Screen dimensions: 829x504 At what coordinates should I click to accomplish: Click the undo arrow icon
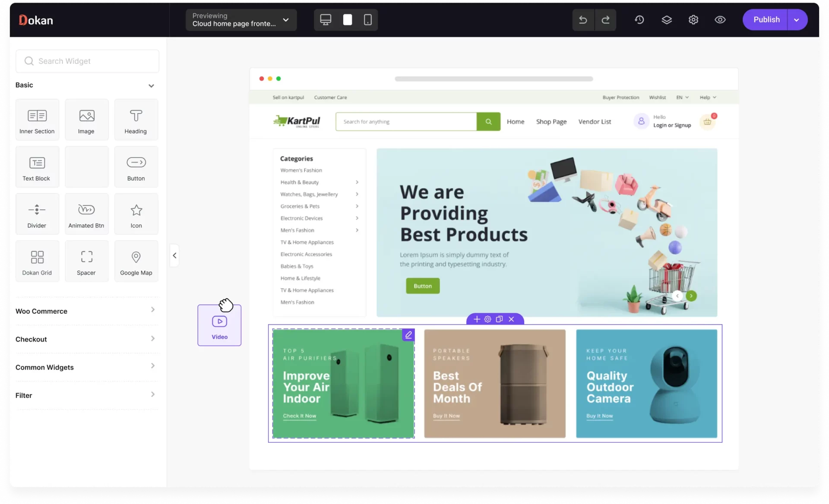coord(582,19)
